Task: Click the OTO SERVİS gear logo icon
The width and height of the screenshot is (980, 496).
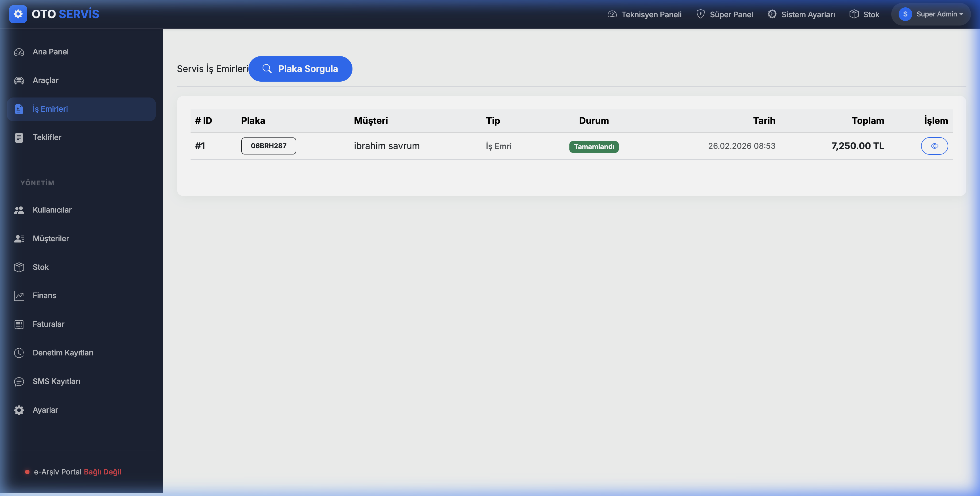Action: (18, 14)
